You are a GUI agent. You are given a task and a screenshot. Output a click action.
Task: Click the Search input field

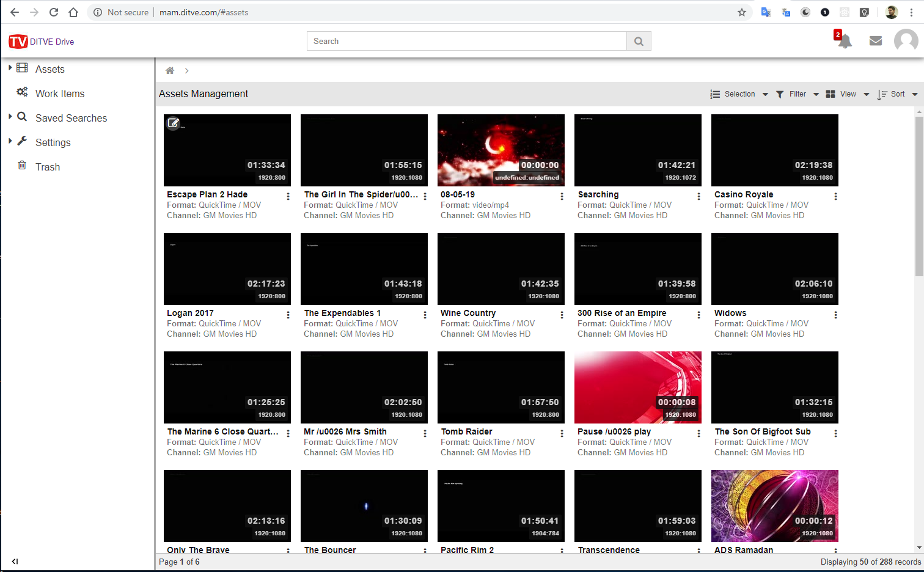click(x=467, y=41)
